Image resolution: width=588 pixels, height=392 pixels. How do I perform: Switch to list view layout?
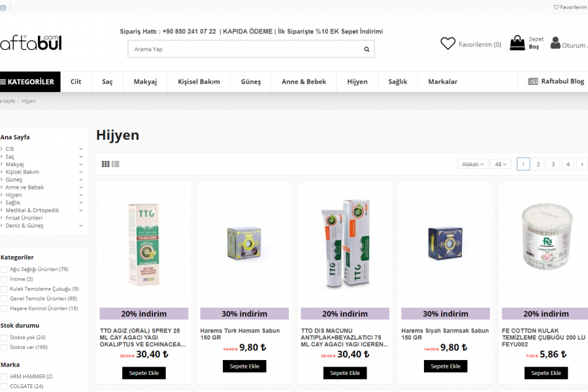pos(116,164)
